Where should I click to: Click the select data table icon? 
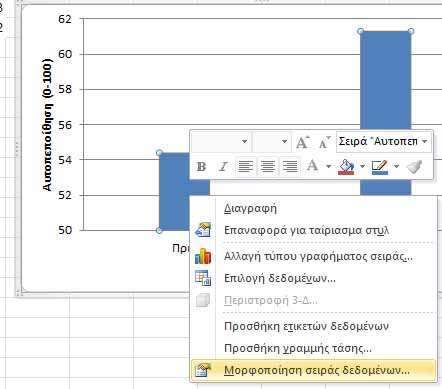(203, 278)
